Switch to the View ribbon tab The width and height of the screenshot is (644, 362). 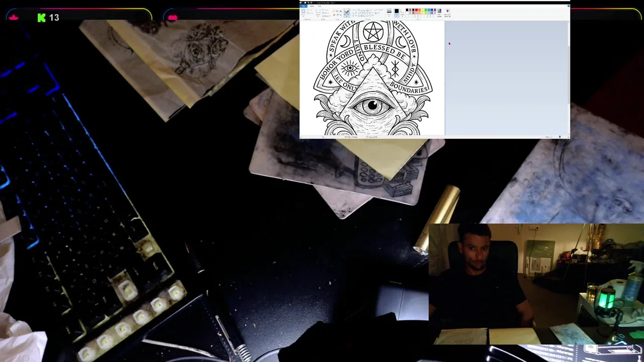click(319, 6)
